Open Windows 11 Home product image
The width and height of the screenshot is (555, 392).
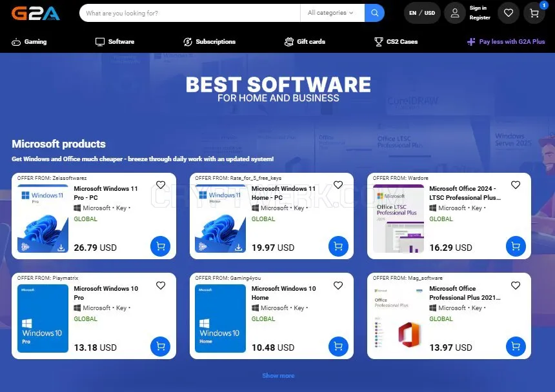pos(220,219)
